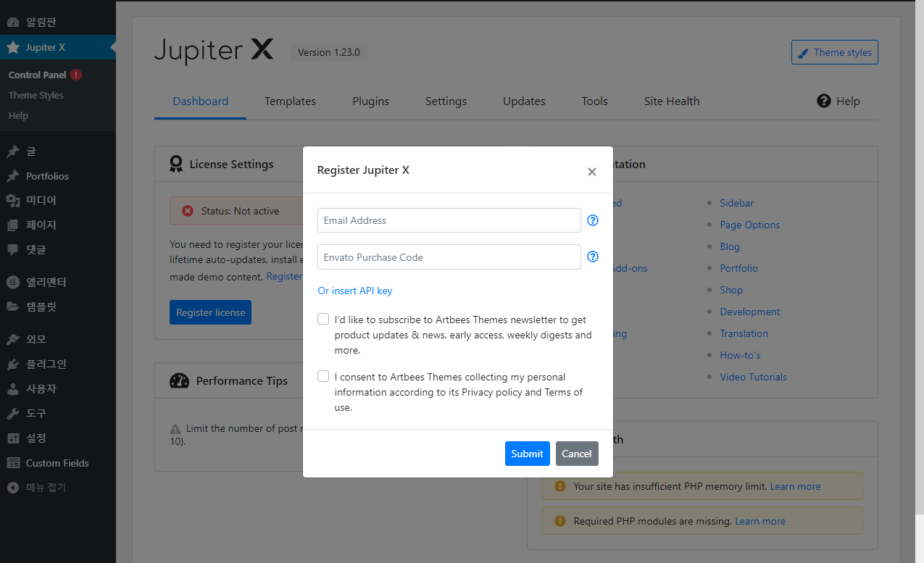Screen dimensions: 924x563
Task: Collapse menu via 메뉴 접기 arrow icon
Action: click(13, 488)
